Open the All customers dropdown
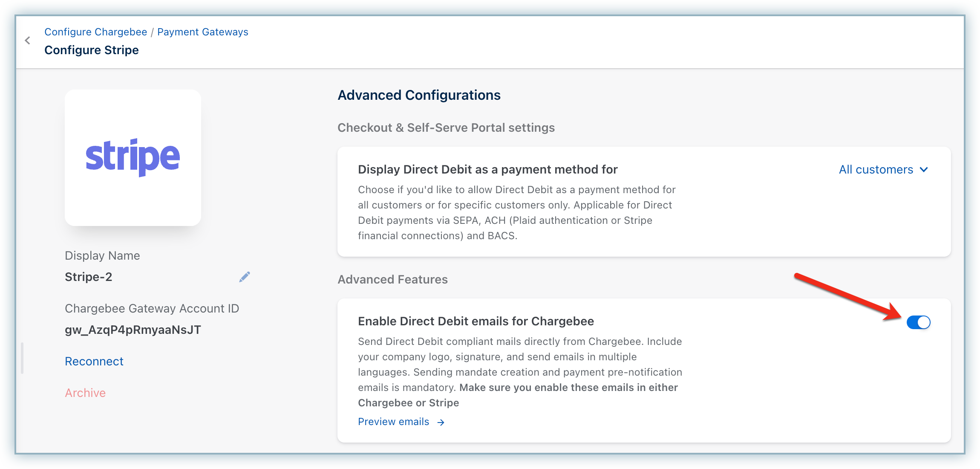980x469 pixels. coord(876,170)
